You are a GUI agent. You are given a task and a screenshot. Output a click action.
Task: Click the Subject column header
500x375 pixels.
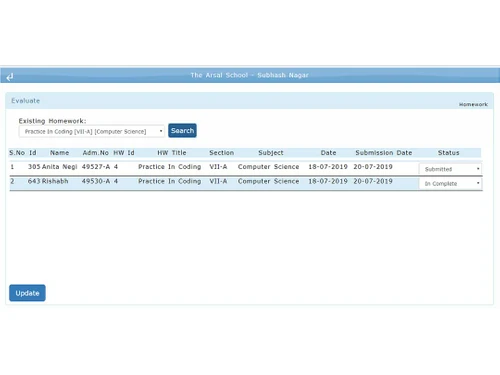[x=271, y=153]
